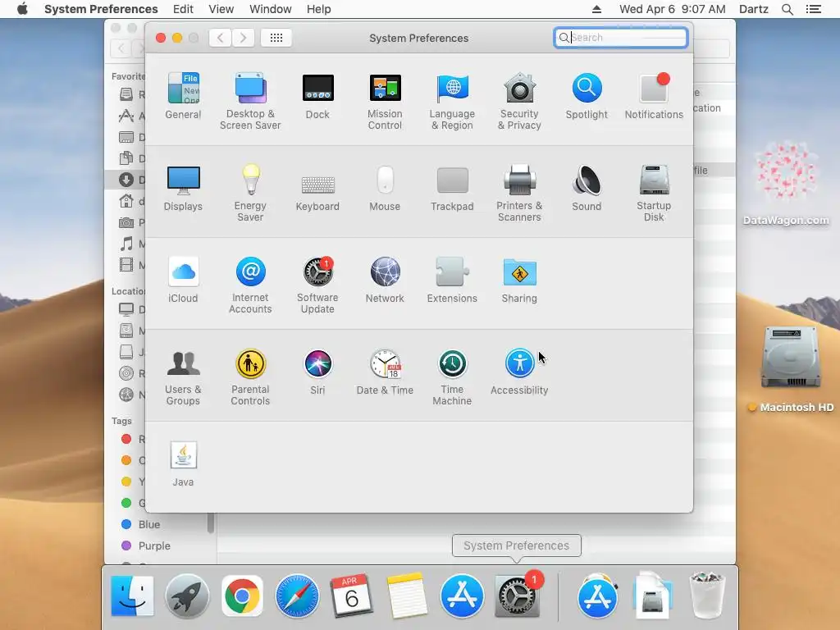This screenshot has height=630, width=840.
Task: Open Internet Accounts preferences
Action: (x=250, y=285)
